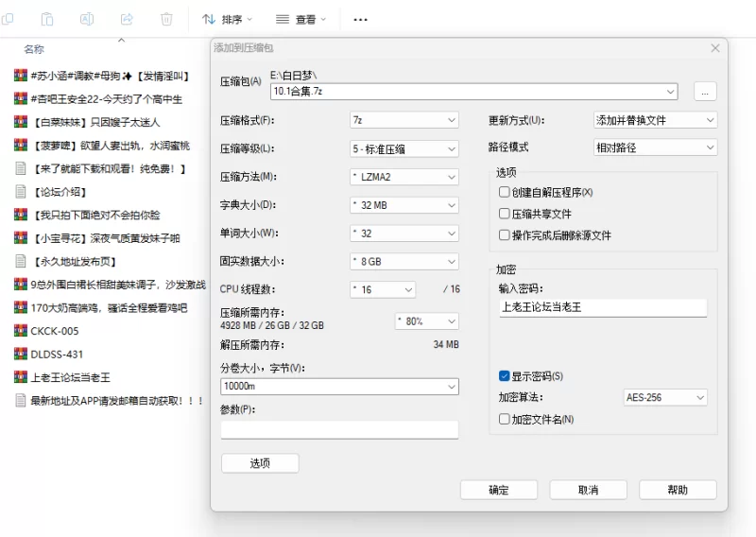The width and height of the screenshot is (756, 537).
Task: Enable 创建自解压程序 checkbox
Action: click(505, 192)
